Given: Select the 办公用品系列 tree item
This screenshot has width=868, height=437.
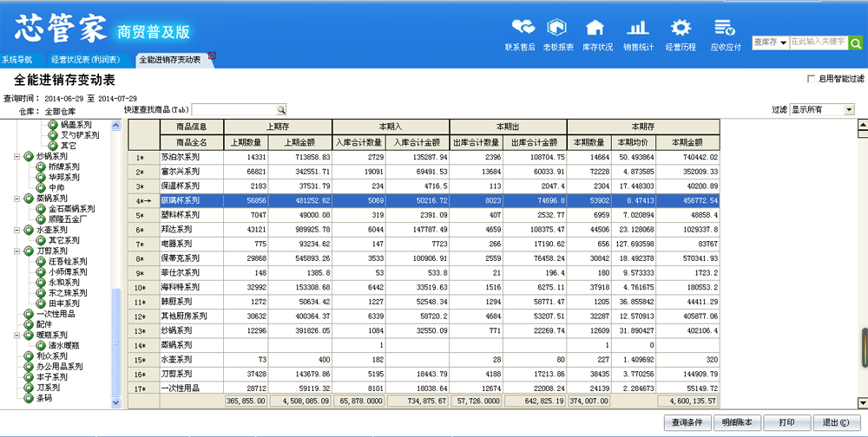Looking at the screenshot, I should coord(60,366).
